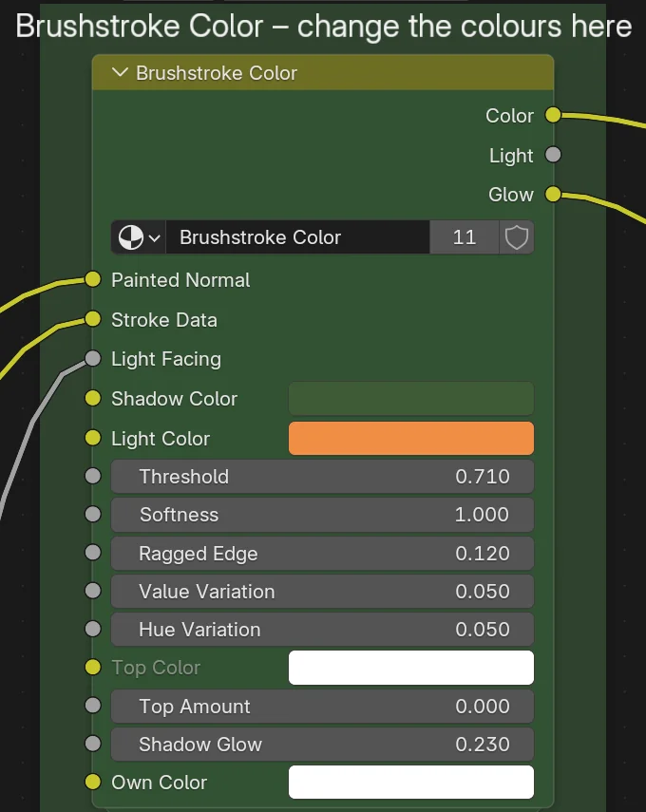The width and height of the screenshot is (646, 812).
Task: Click the 'Painted Normal' input label
Action: 180,280
